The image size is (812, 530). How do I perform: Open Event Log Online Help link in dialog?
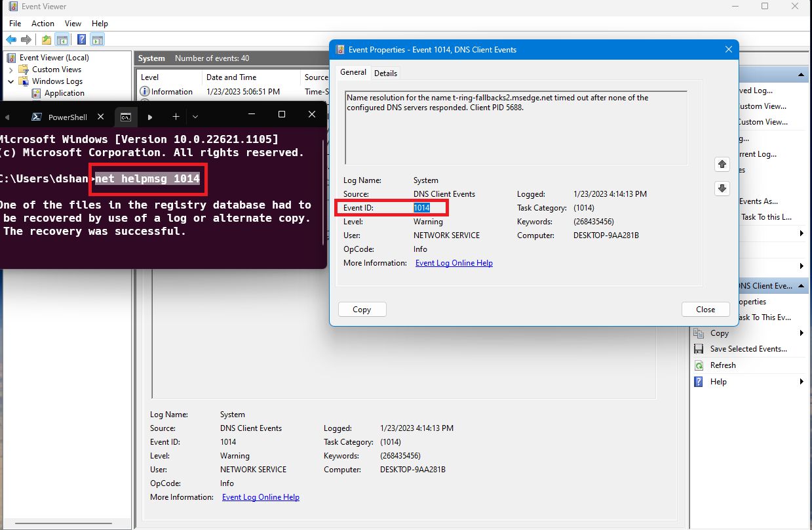(x=454, y=263)
